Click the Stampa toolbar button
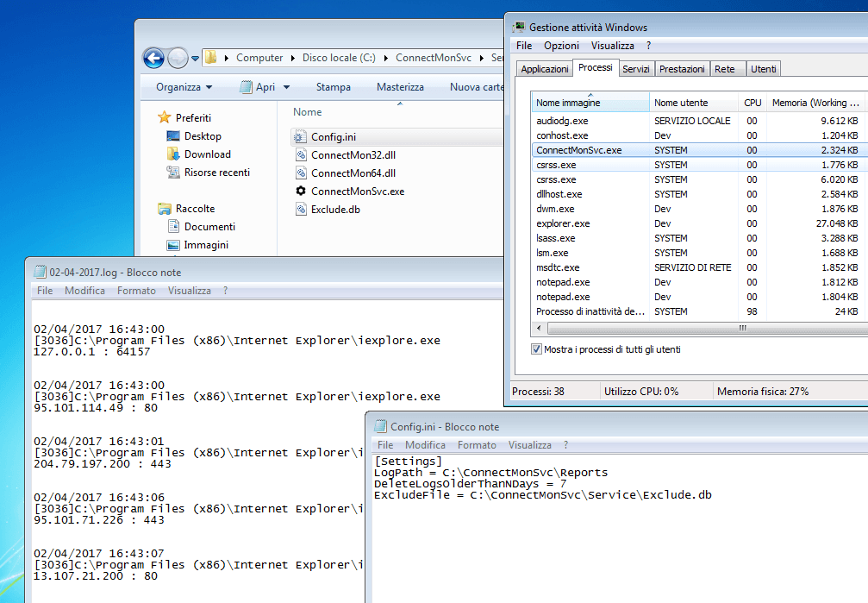The height and width of the screenshot is (603, 868). pos(333,87)
